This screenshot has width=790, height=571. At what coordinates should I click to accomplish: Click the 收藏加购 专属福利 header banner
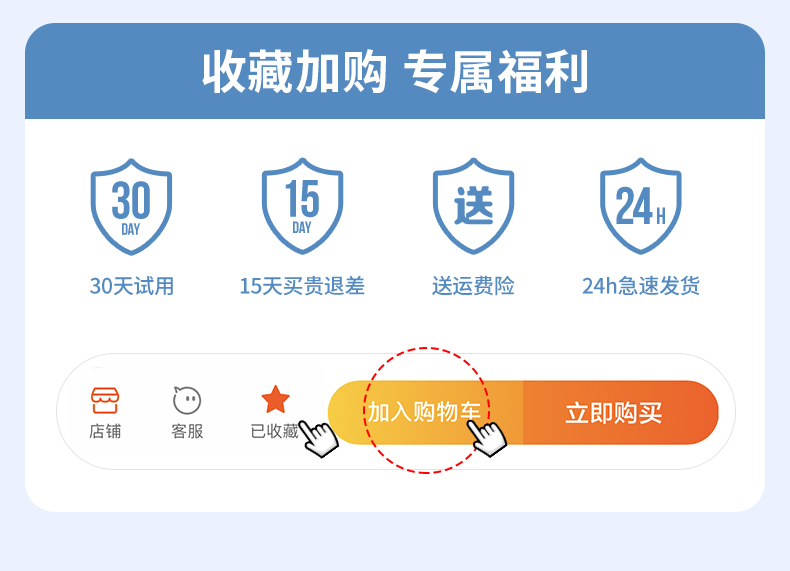(x=395, y=71)
